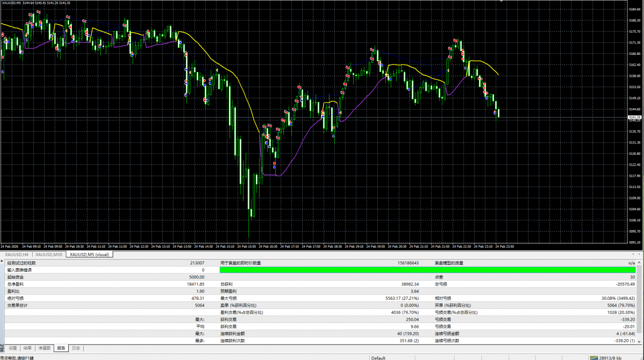Click the connection status bars icon
Image resolution: width=644 pixels, height=360 pixels.
pyautogui.click(x=593, y=358)
